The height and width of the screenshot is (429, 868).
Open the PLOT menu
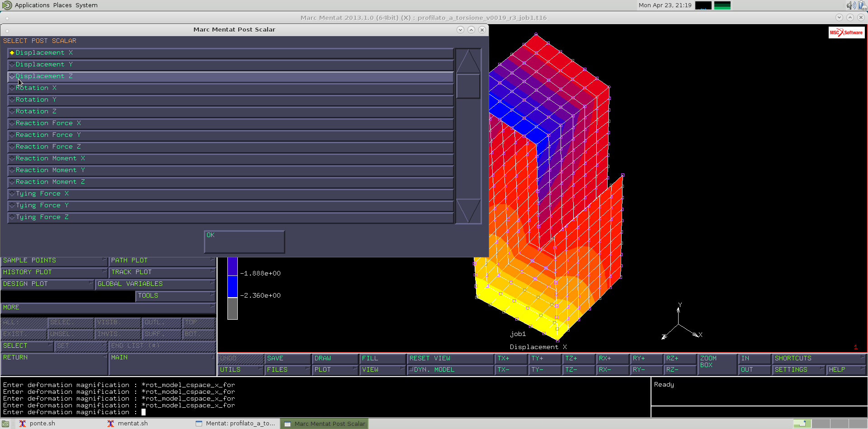pos(335,370)
